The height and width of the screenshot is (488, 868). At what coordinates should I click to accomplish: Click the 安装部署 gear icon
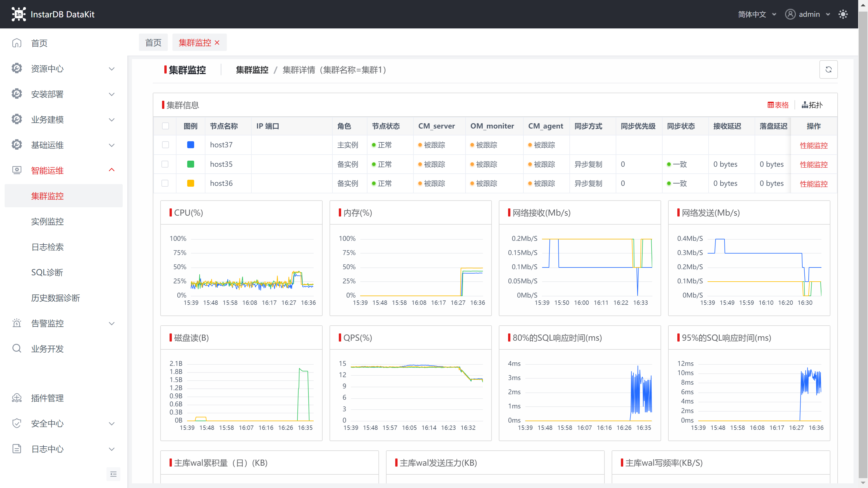tap(17, 94)
